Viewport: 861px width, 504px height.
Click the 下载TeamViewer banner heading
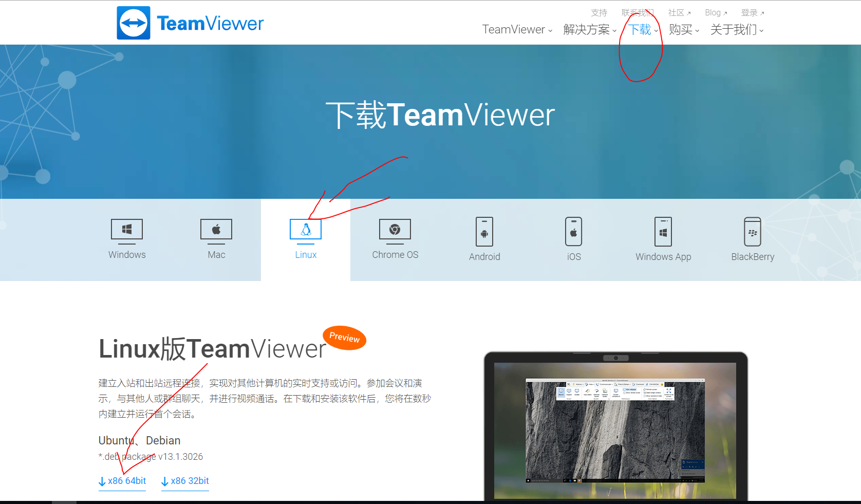click(x=440, y=115)
